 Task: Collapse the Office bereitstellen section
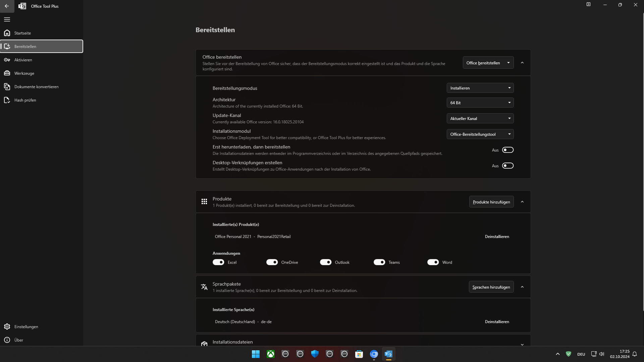click(522, 63)
